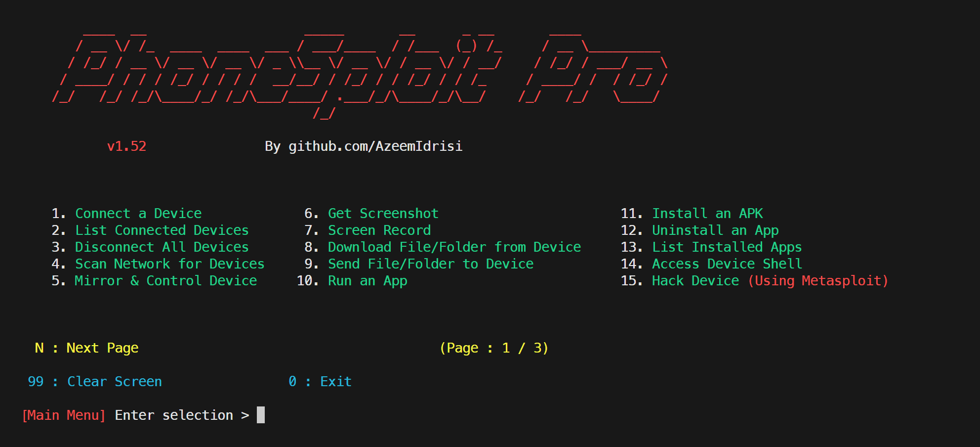Select the Screen Record entry
Screen dimensions: 980x447
point(379,230)
